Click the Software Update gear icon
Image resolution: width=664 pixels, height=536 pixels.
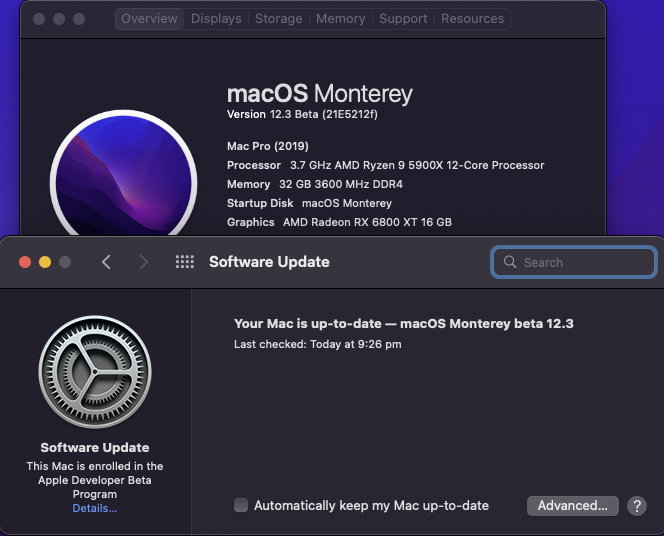click(x=95, y=372)
